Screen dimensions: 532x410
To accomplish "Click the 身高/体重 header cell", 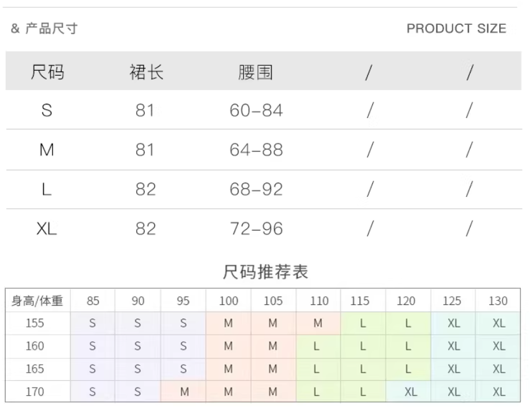I will click(37, 301).
